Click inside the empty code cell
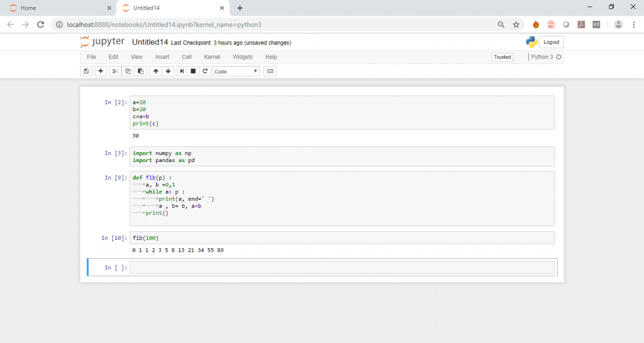Screen dimensions: 644x343 pyautogui.click(x=342, y=268)
